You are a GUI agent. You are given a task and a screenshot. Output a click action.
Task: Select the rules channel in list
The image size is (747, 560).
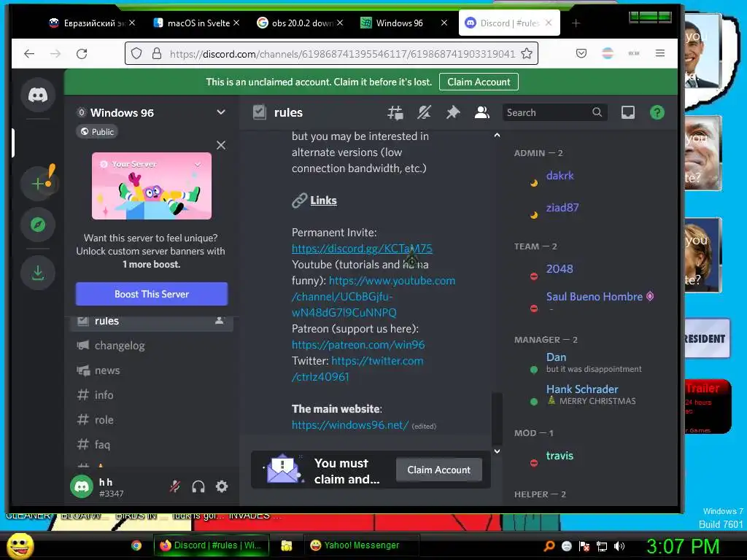(152, 321)
